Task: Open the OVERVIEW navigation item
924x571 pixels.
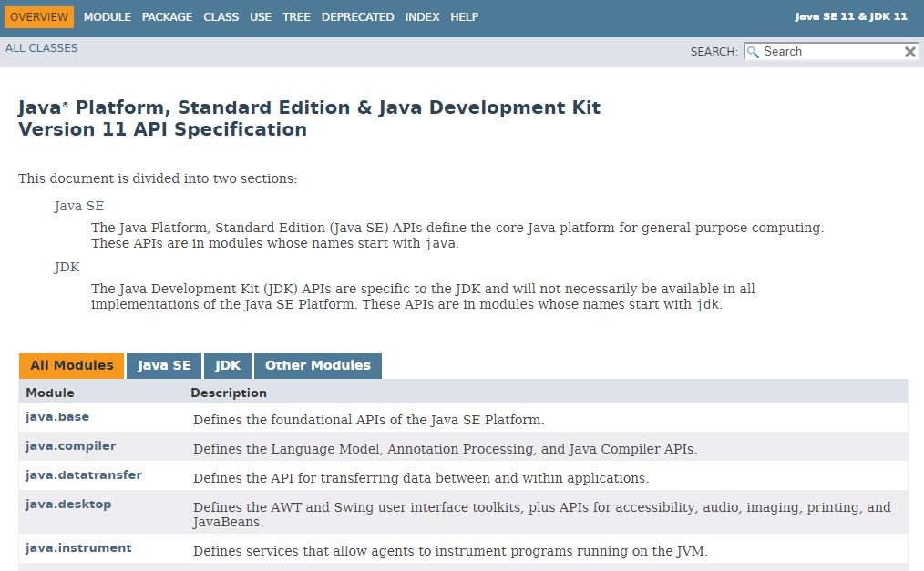Action: (39, 17)
